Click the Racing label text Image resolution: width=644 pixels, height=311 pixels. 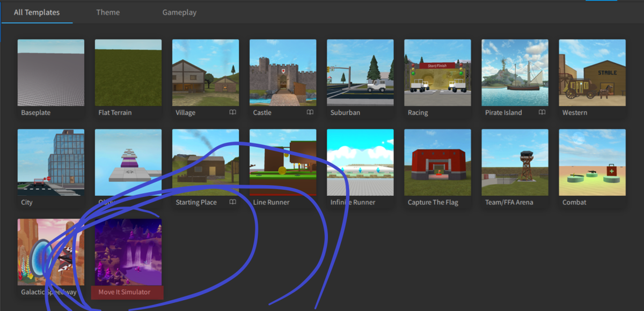point(418,113)
